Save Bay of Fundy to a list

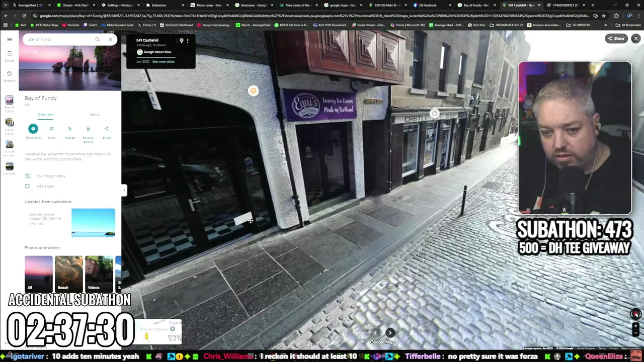pyautogui.click(x=51, y=132)
